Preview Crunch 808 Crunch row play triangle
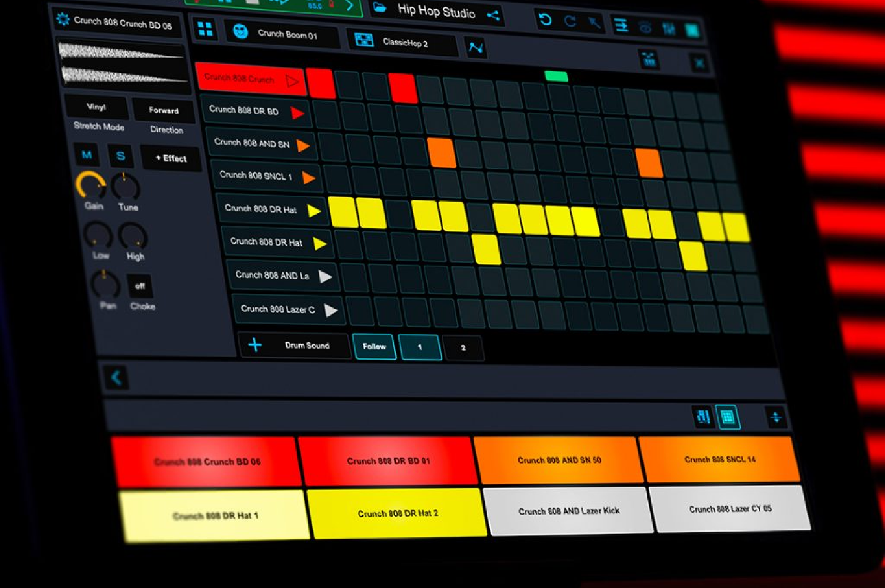The image size is (885, 588). click(x=292, y=81)
